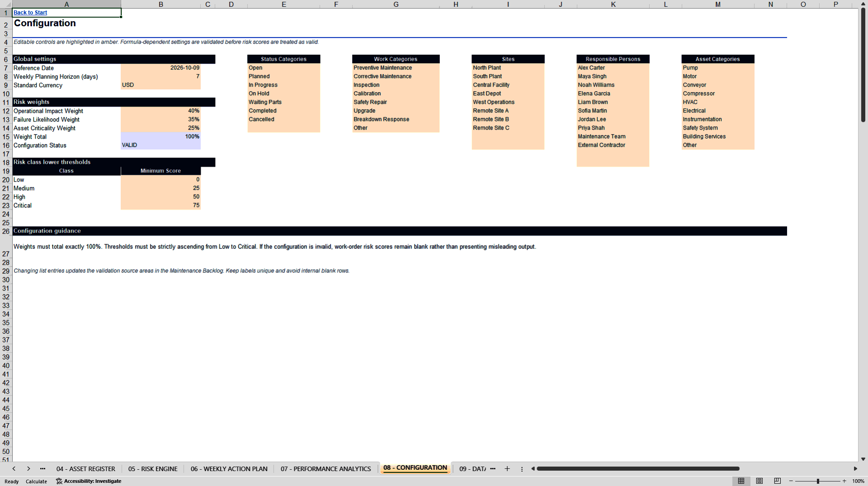The height and width of the screenshot is (486, 868).
Task: Show previous sheet tab arrow
Action: tap(14, 469)
